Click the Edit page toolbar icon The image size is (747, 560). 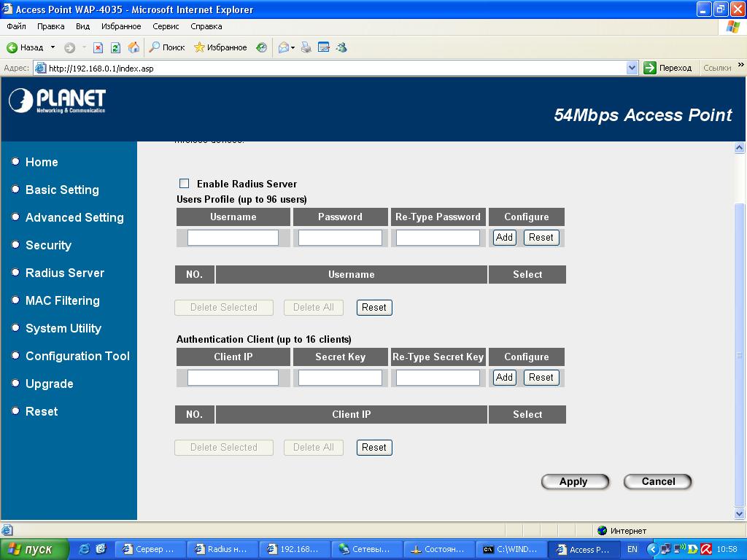[324, 47]
